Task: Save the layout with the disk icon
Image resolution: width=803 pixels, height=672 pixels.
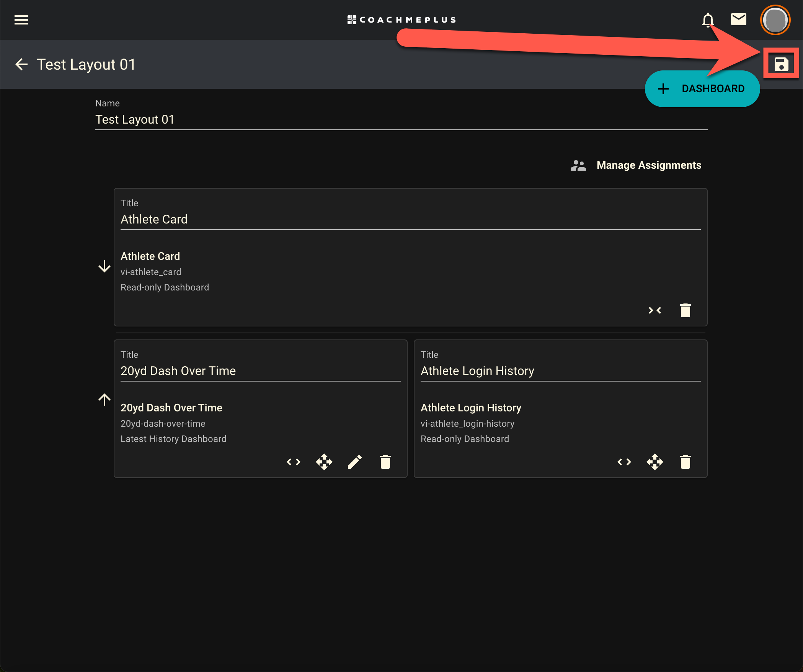Action: [781, 64]
